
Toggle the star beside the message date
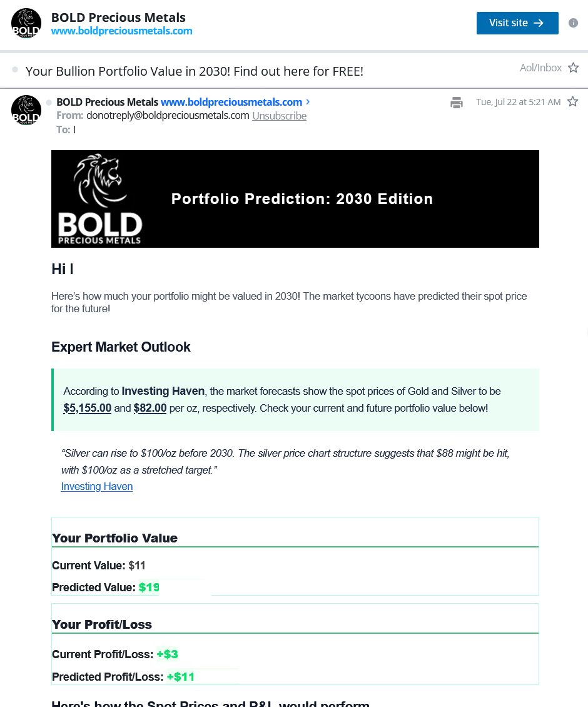click(572, 101)
